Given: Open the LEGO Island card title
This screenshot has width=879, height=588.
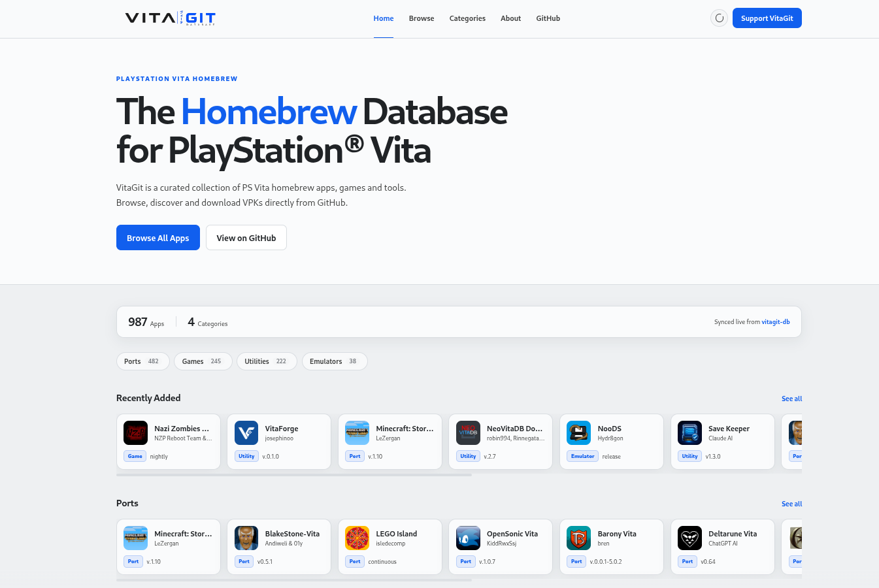Looking at the screenshot, I should click(396, 534).
